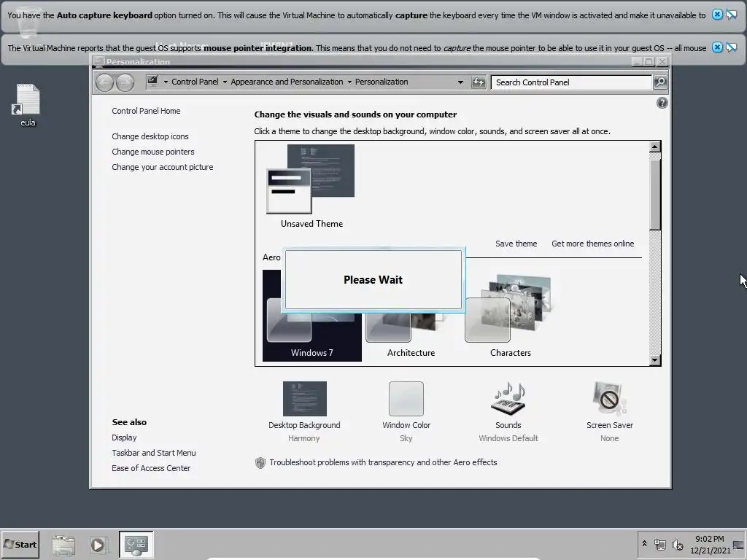
Task: Open the eula desktop shortcut
Action: [28, 105]
